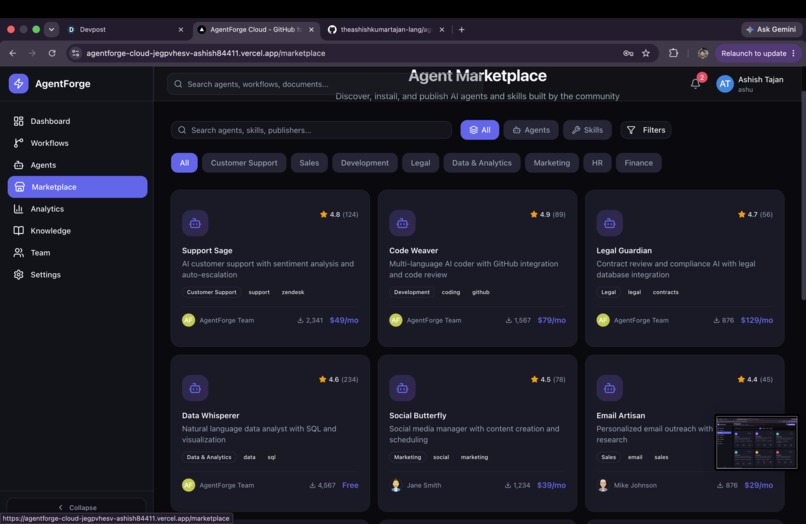This screenshot has height=524, width=806.
Task: Select the All category chip
Action: point(184,163)
